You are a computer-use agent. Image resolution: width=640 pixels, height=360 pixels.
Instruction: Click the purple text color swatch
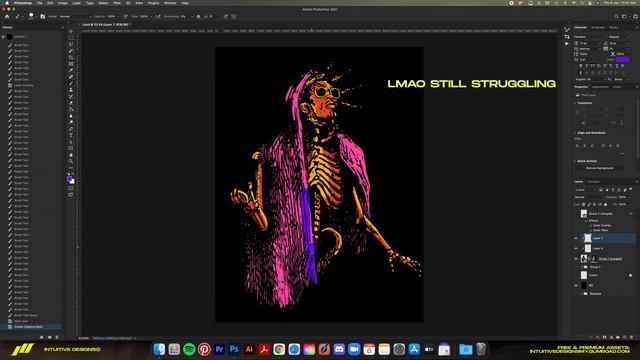tap(623, 60)
